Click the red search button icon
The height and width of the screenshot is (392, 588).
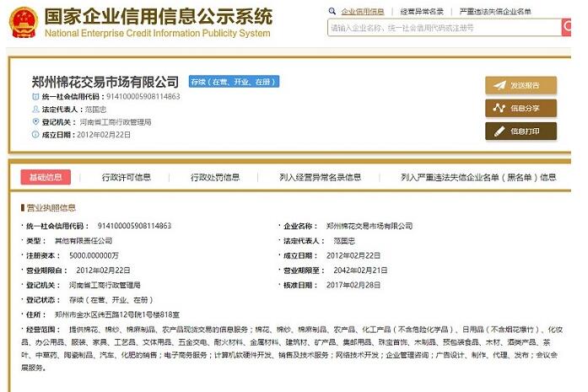(566, 27)
